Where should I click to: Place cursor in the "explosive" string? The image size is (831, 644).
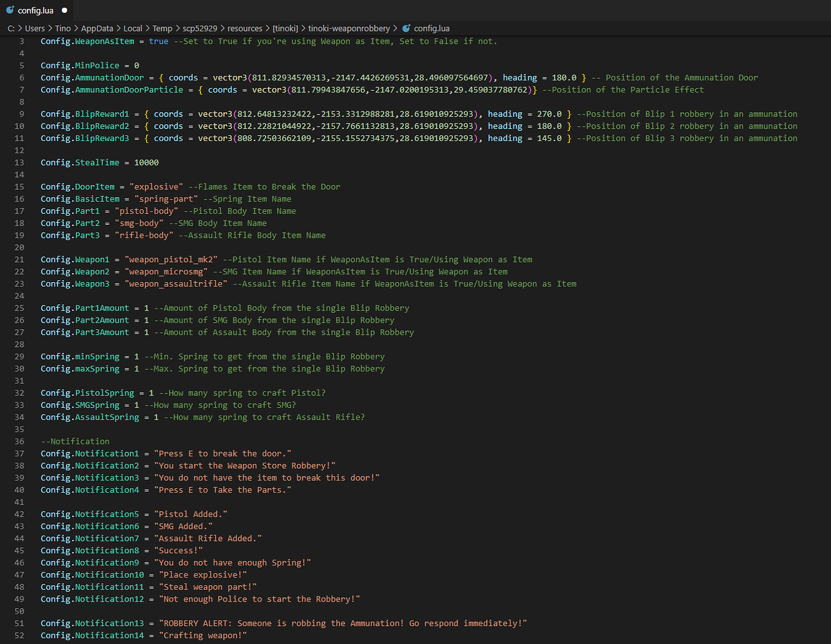coord(156,187)
